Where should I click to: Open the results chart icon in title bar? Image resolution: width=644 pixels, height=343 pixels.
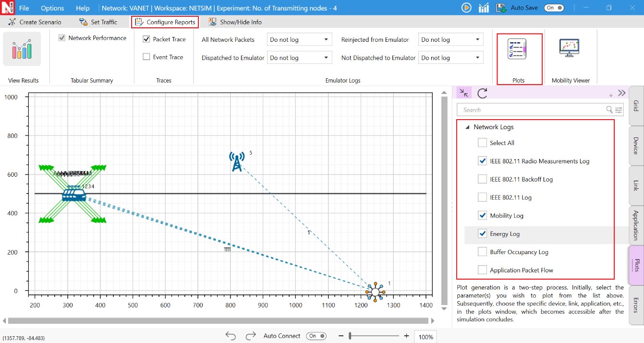484,8
